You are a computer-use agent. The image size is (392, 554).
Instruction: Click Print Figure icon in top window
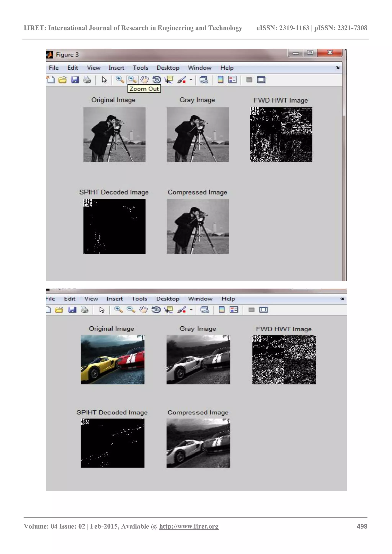tap(87, 80)
